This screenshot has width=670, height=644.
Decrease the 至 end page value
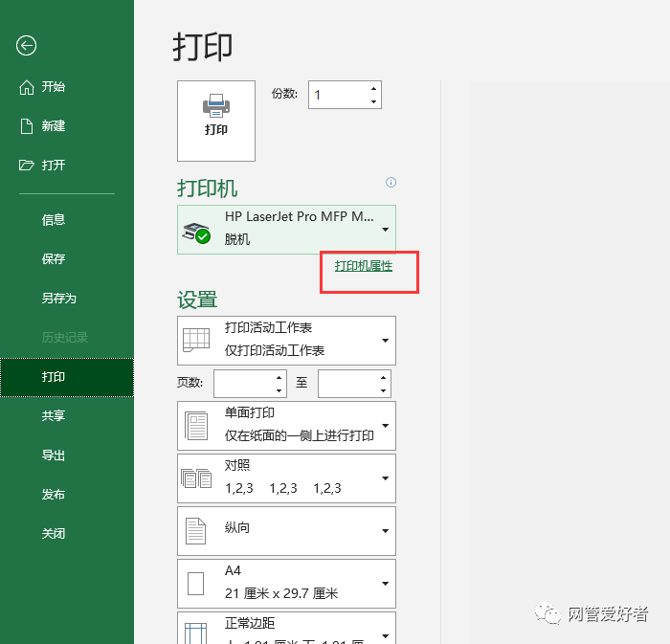383,390
